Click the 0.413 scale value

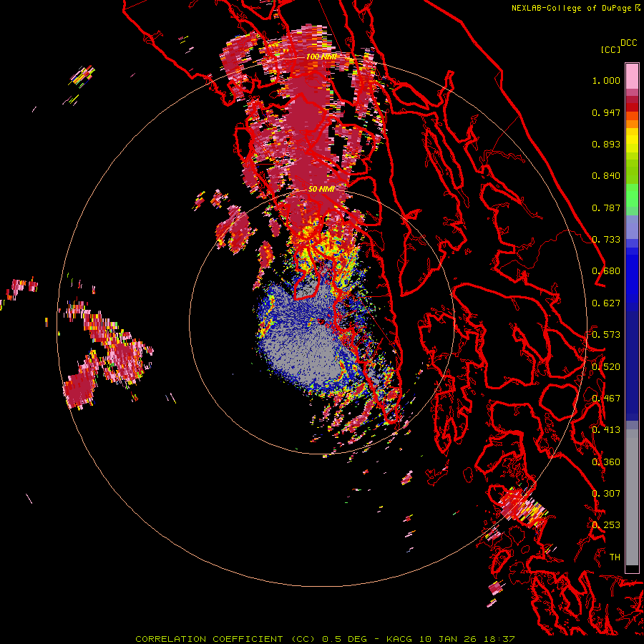(x=606, y=430)
